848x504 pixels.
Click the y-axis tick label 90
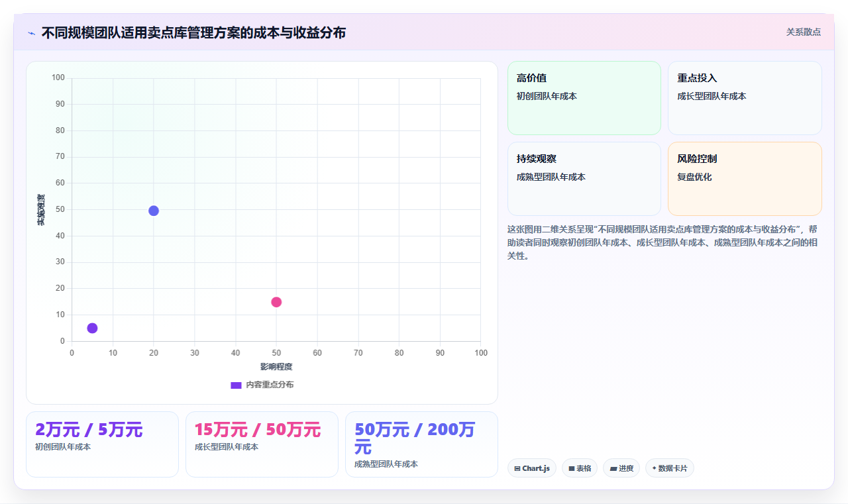(x=60, y=104)
